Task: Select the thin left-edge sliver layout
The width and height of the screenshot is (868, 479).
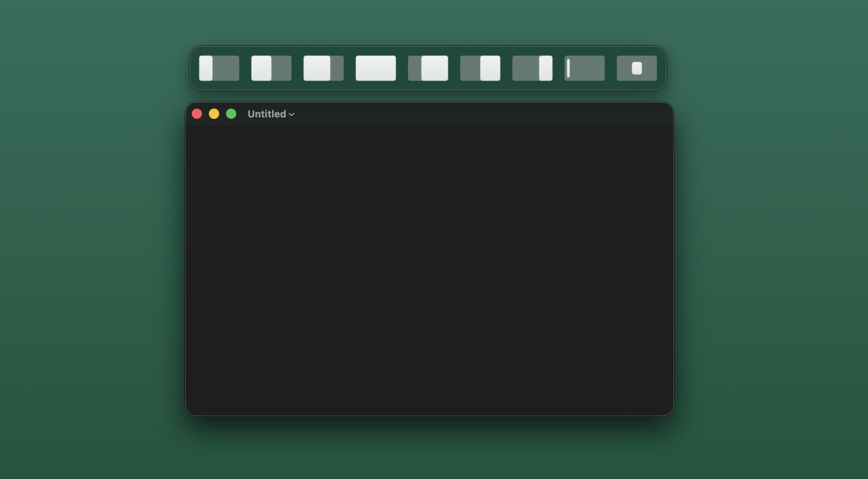Action: (585, 68)
